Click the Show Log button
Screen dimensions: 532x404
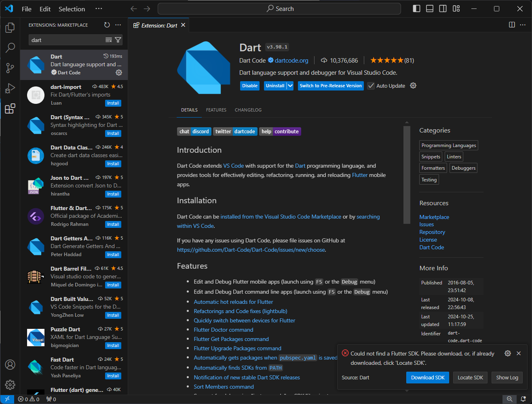(x=507, y=378)
